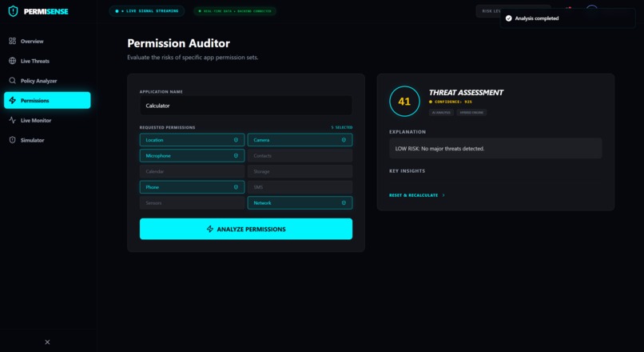
Task: Click the checkmark icon in Analysis completed toast
Action: [x=508, y=18]
